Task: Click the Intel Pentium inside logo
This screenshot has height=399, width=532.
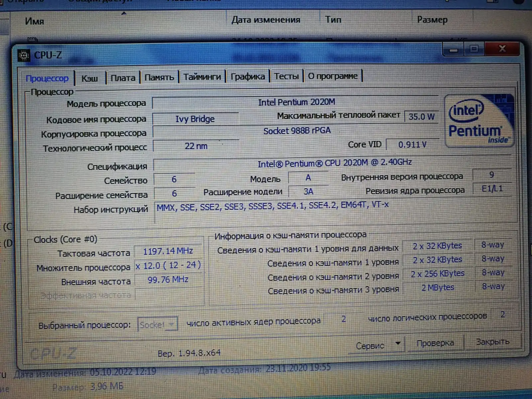Action: [x=479, y=120]
